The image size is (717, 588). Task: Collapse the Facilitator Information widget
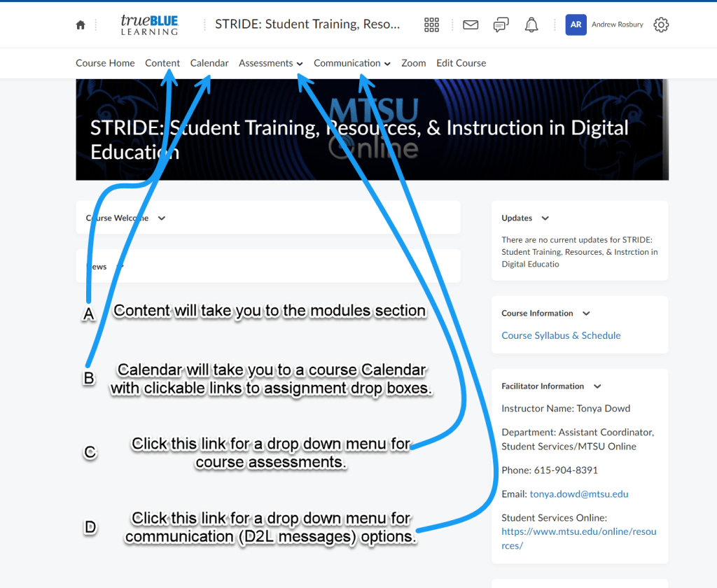[x=597, y=386]
